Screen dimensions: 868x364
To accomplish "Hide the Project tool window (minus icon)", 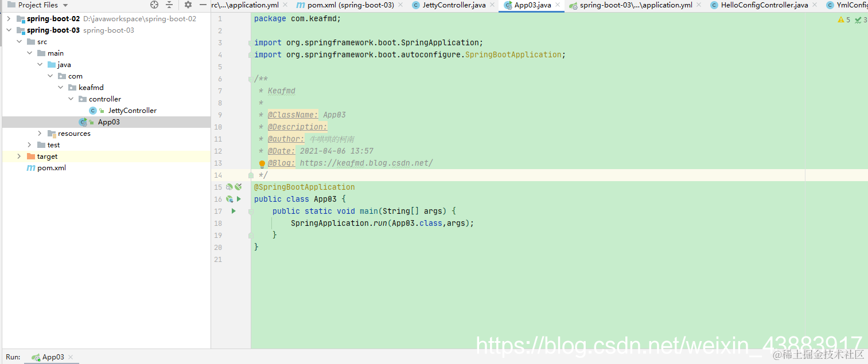I will [203, 5].
